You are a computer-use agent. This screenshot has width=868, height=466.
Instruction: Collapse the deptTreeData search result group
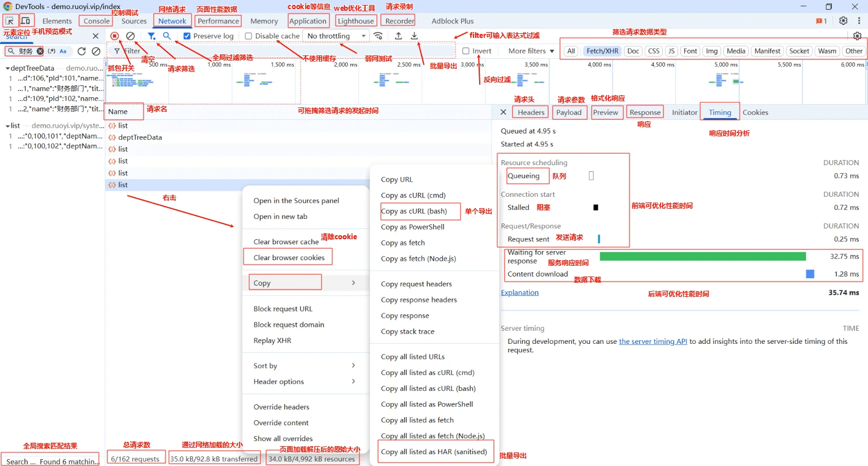point(7,68)
